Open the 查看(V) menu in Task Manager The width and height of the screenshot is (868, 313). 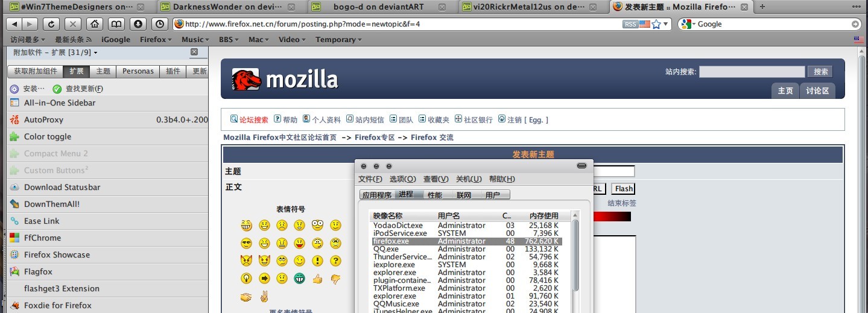(x=436, y=179)
